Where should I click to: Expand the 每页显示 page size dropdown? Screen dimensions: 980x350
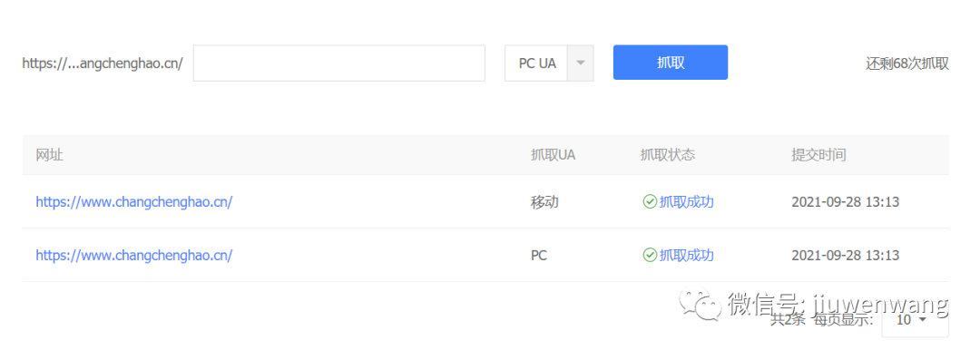coord(915,320)
